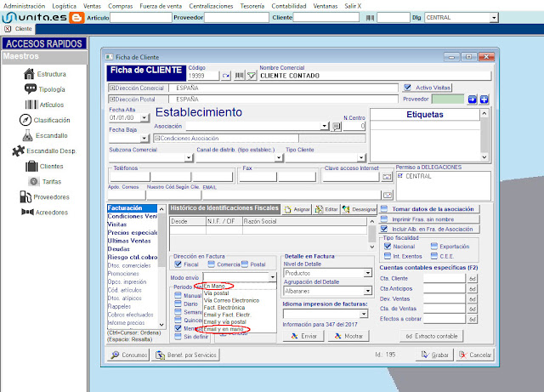The height and width of the screenshot is (392, 544).
Task: Open Estructura from the quick access sidebar
Action: 50,74
